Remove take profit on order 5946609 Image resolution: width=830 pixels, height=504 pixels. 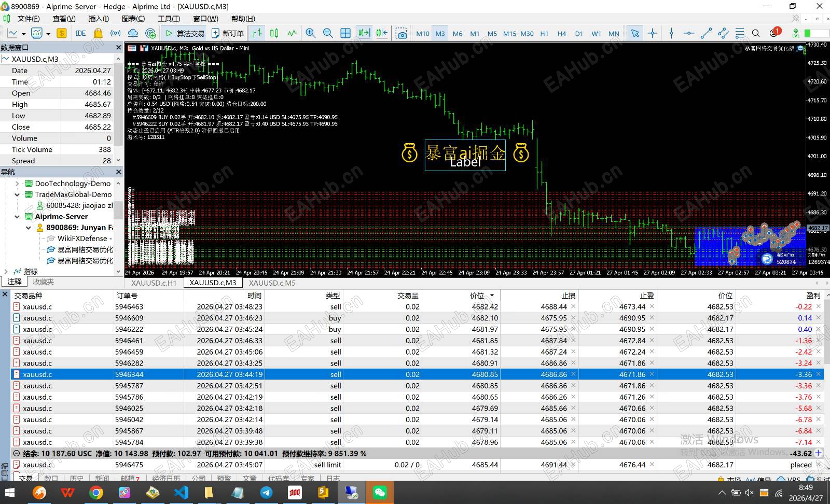tap(652, 318)
